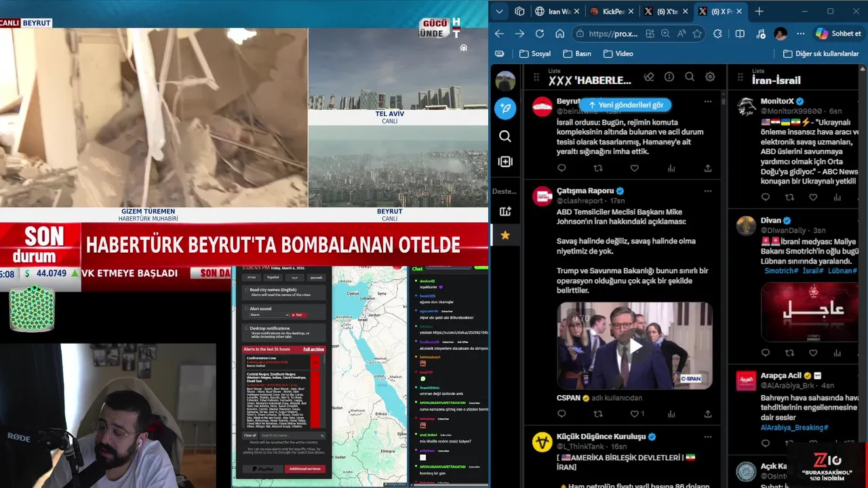Add a new column in X Pro sidebar
The width and height of the screenshot is (868, 488).
click(x=505, y=161)
